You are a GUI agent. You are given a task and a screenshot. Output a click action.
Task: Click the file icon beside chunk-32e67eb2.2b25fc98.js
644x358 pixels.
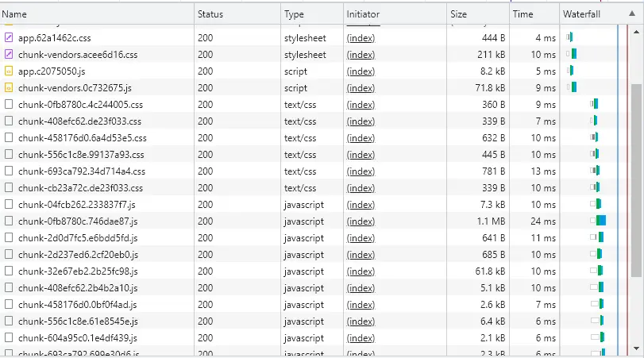point(9,271)
